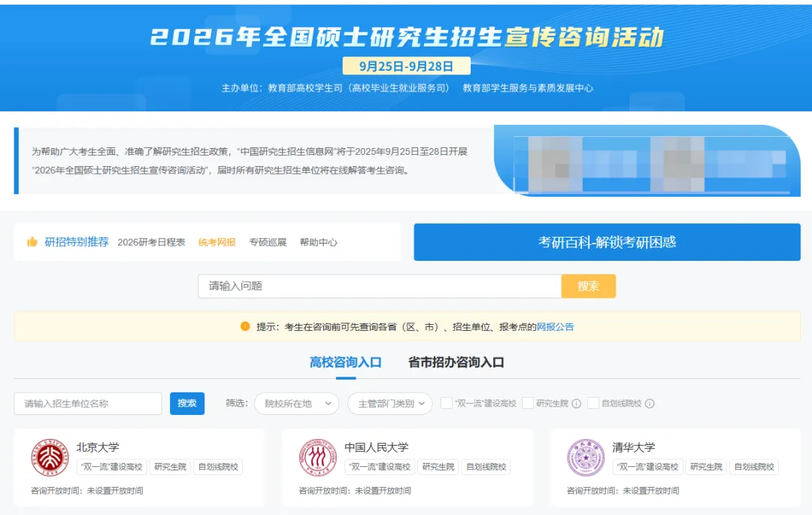Click the "双一流"建设高校 tag under 中国人民大学
The image size is (812, 515).
(x=380, y=467)
